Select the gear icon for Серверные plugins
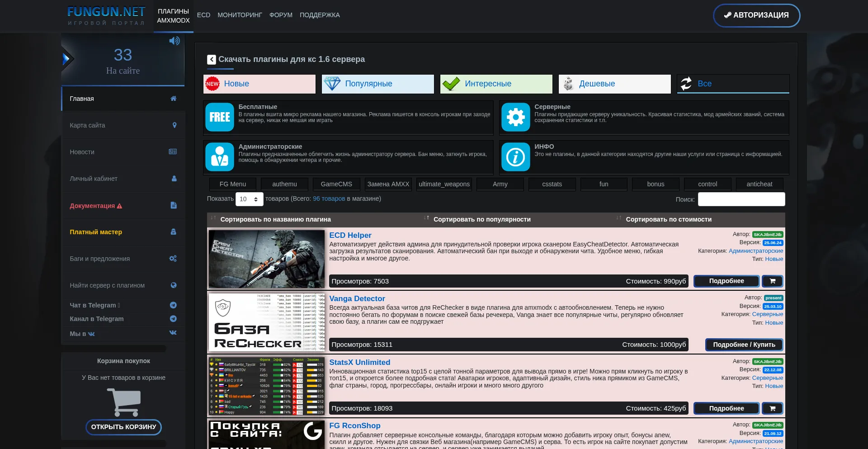This screenshot has width=868, height=449. [x=515, y=117]
